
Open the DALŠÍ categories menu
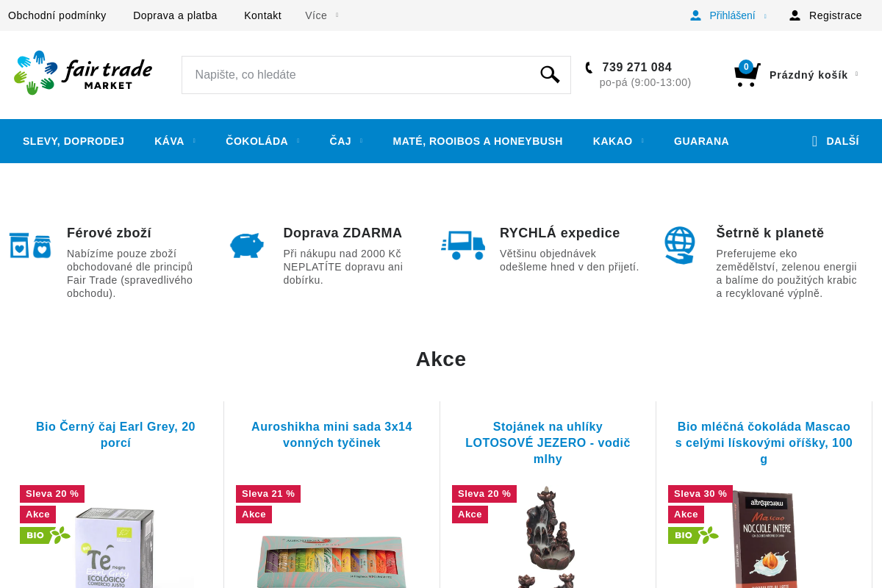pyautogui.click(x=835, y=141)
